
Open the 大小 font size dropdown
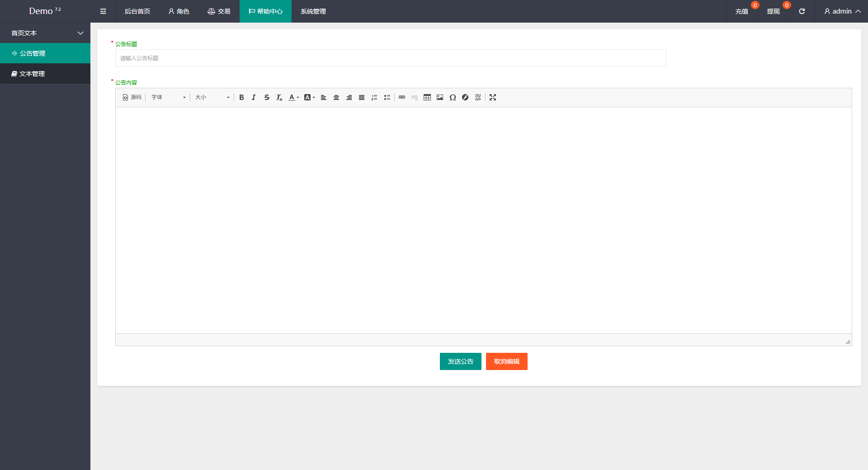click(212, 97)
